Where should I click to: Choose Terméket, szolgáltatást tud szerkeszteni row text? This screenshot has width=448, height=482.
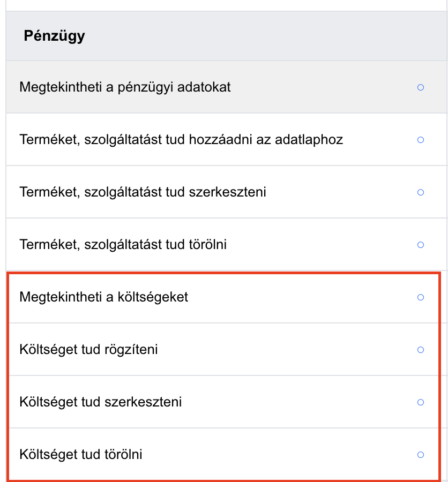pyautogui.click(x=143, y=192)
